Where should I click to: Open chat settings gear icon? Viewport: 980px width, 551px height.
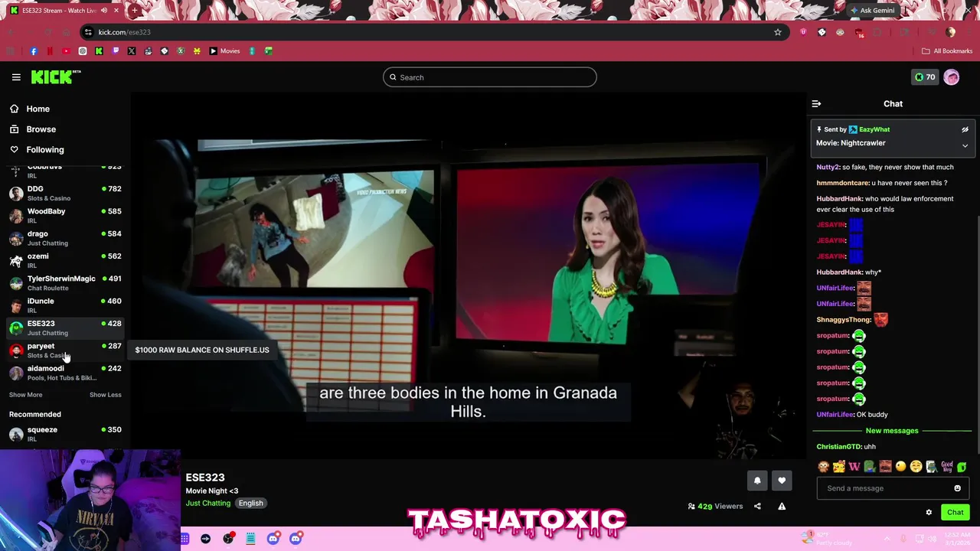coord(929,513)
